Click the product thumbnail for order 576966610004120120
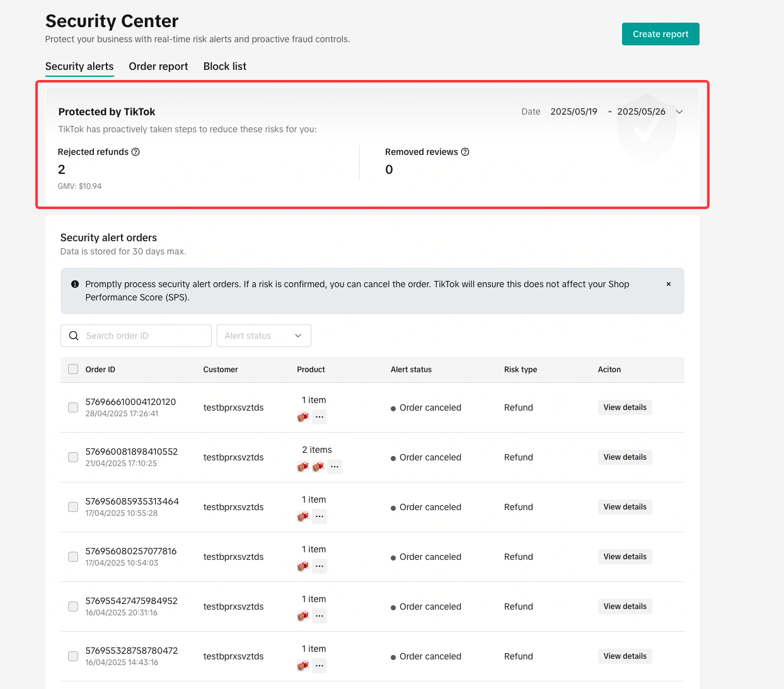Viewport: 784px width, 689px height. pyautogui.click(x=302, y=417)
